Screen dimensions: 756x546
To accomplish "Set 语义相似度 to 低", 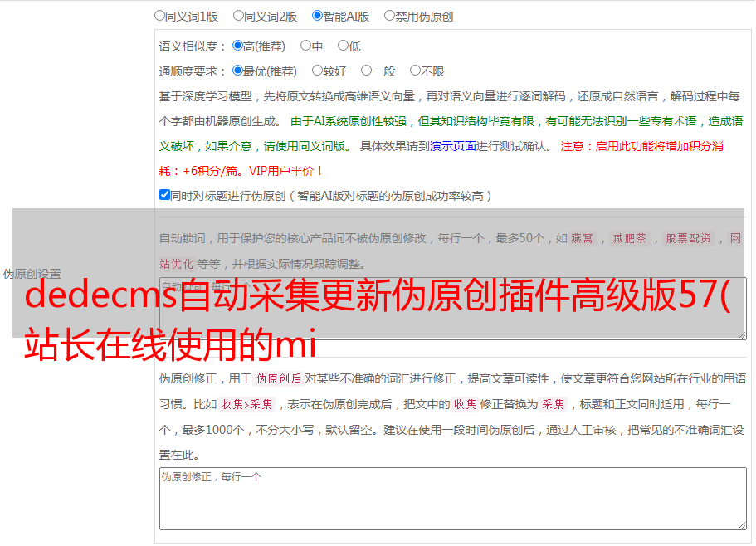I will coord(343,46).
